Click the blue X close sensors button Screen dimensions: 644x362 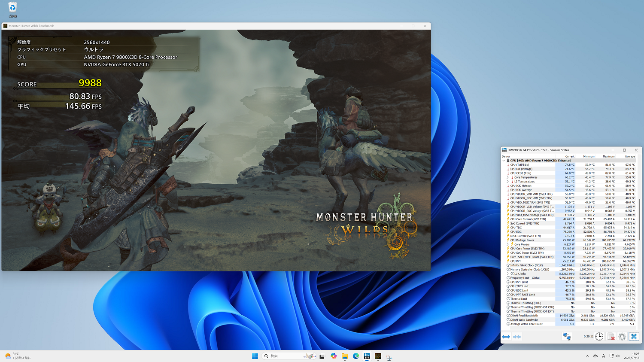(634, 337)
